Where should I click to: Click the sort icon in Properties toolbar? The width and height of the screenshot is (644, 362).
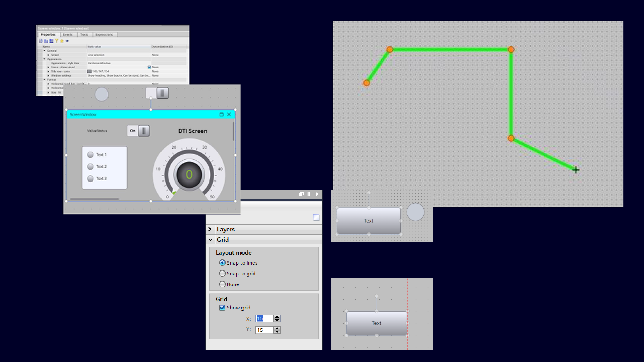(x=41, y=41)
